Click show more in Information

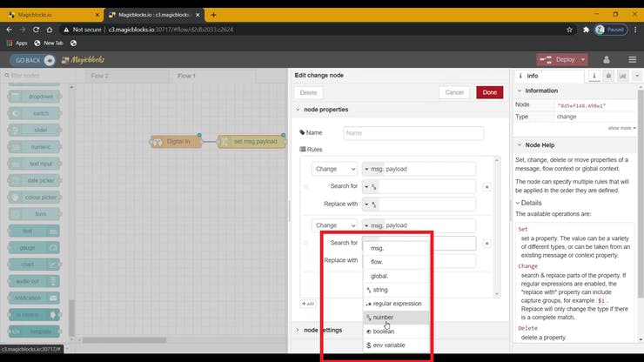click(x=621, y=128)
